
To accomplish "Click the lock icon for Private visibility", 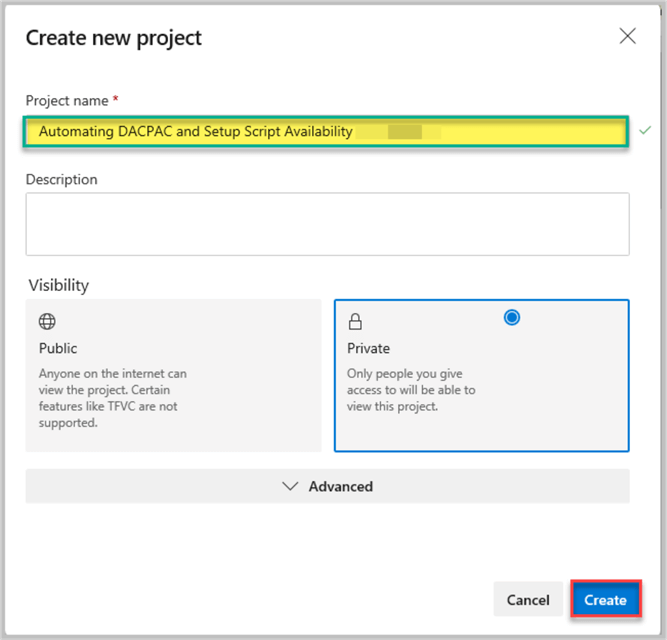I will point(354,322).
